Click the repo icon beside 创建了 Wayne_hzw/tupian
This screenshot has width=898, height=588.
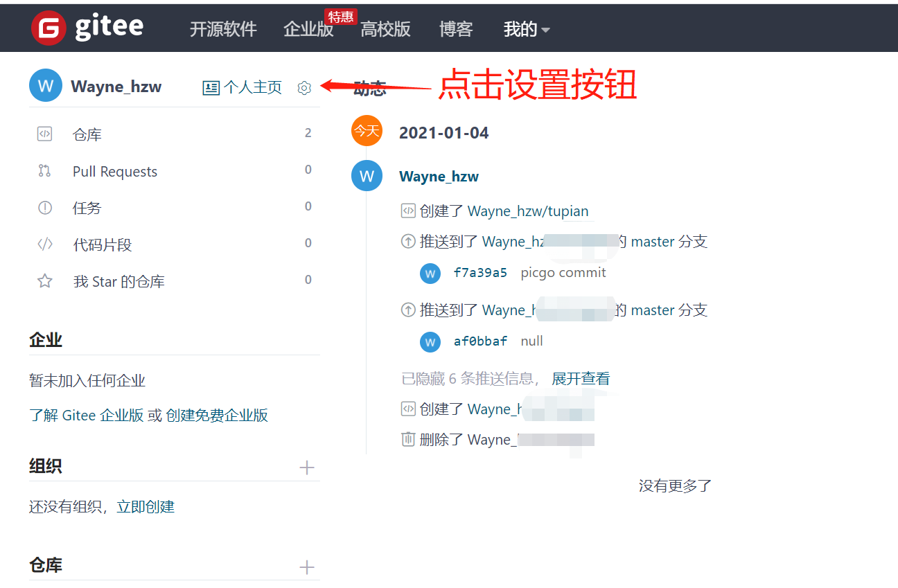coord(408,211)
